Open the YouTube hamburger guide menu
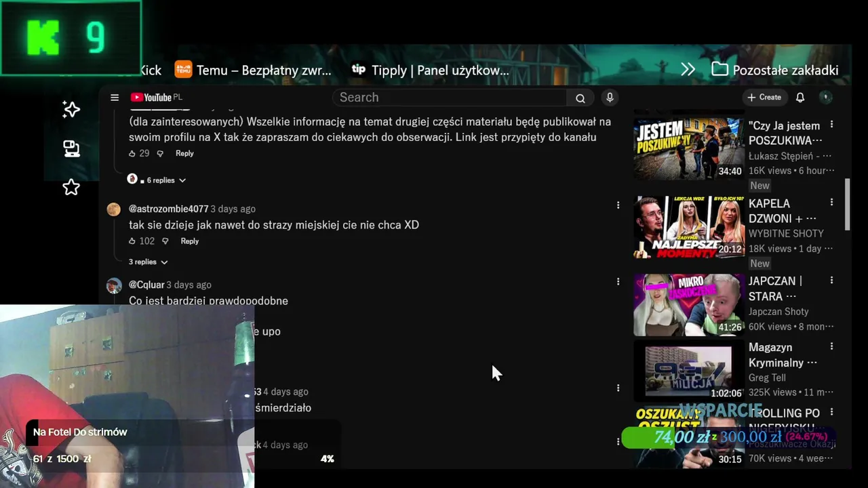Screen dimensions: 868x488 point(115,98)
